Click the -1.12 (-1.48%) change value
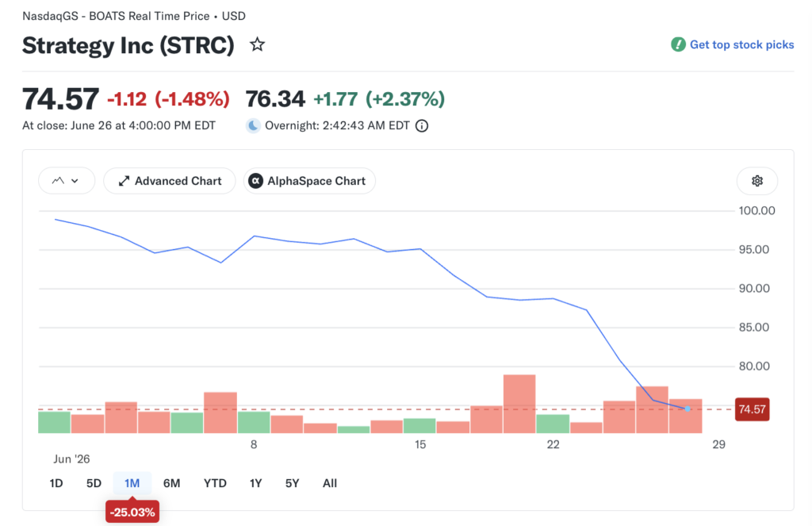812x526 pixels. 168,98
